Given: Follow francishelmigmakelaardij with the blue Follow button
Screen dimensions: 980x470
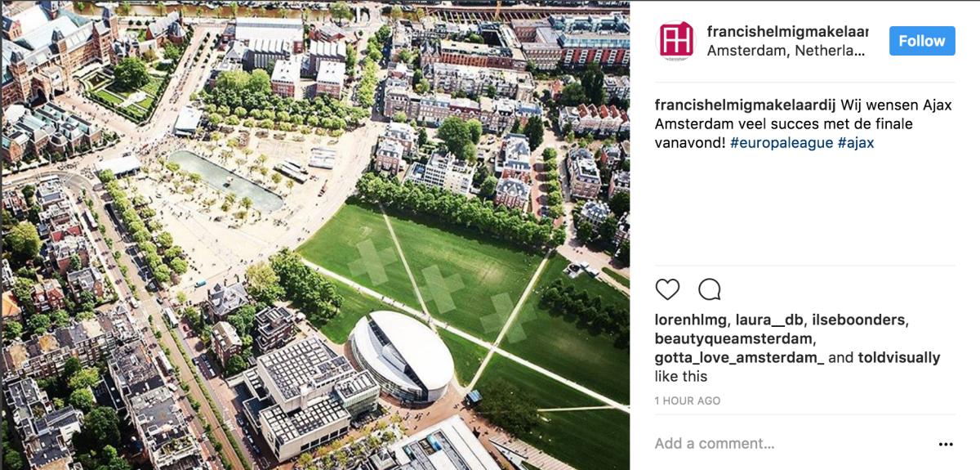Looking at the screenshot, I should (921, 41).
